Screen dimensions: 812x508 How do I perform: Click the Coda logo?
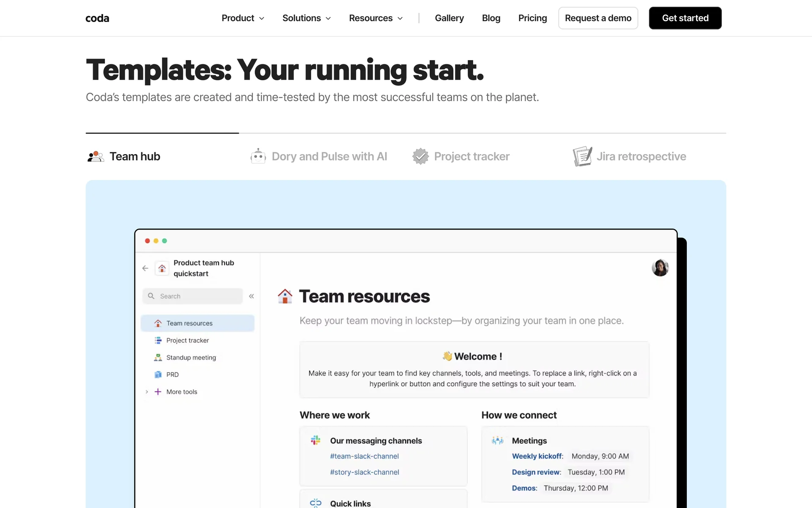point(97,18)
